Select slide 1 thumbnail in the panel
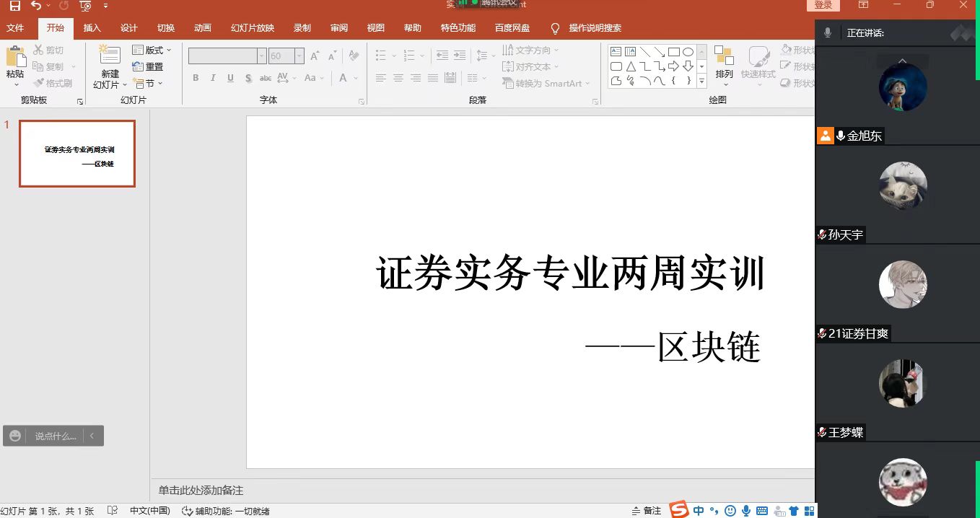Viewport: 980px width, 518px height. coord(77,154)
